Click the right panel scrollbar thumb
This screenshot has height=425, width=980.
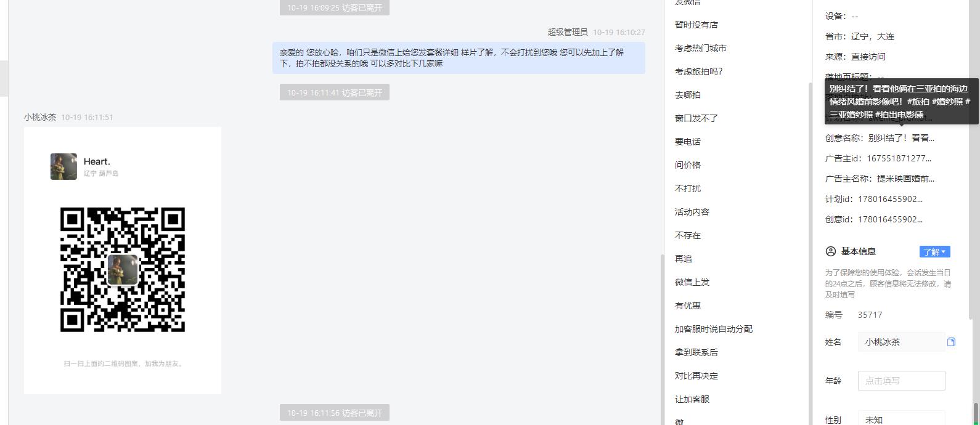coord(976,414)
